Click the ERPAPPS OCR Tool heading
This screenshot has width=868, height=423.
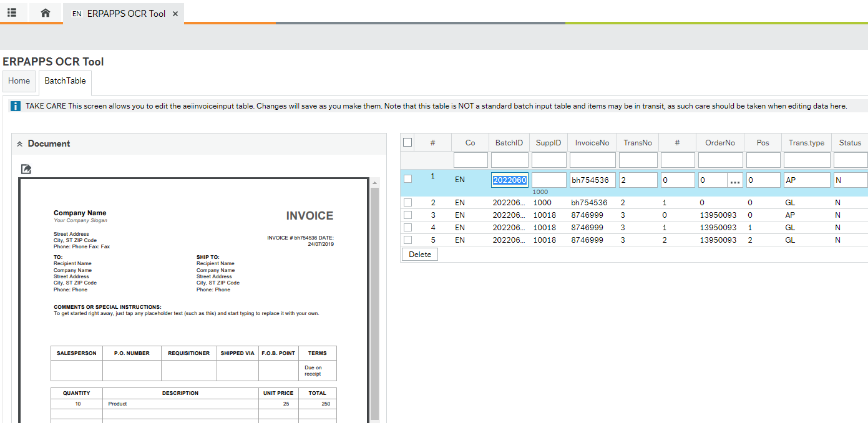(54, 61)
